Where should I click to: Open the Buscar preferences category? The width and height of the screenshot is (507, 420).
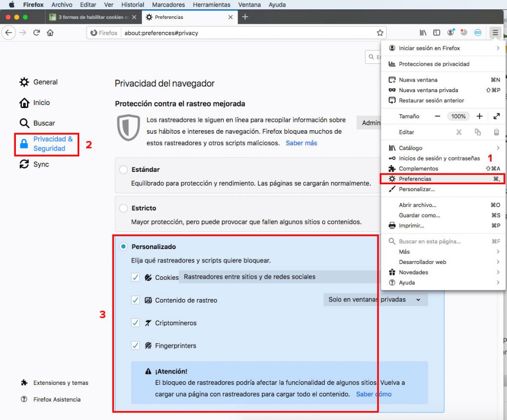(x=38, y=123)
